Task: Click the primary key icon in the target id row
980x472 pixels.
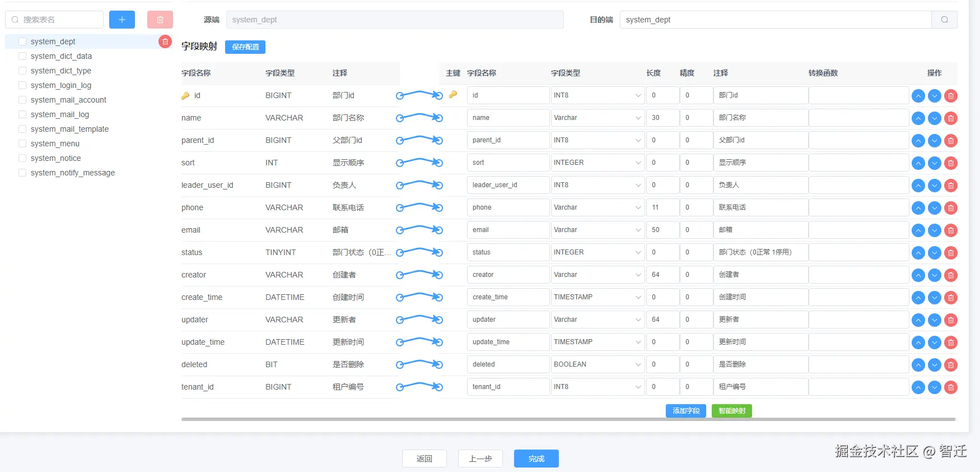Action: (453, 95)
